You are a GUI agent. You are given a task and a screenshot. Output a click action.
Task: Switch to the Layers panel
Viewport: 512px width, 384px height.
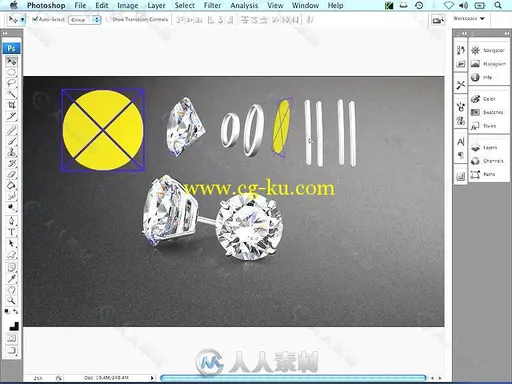(484, 147)
